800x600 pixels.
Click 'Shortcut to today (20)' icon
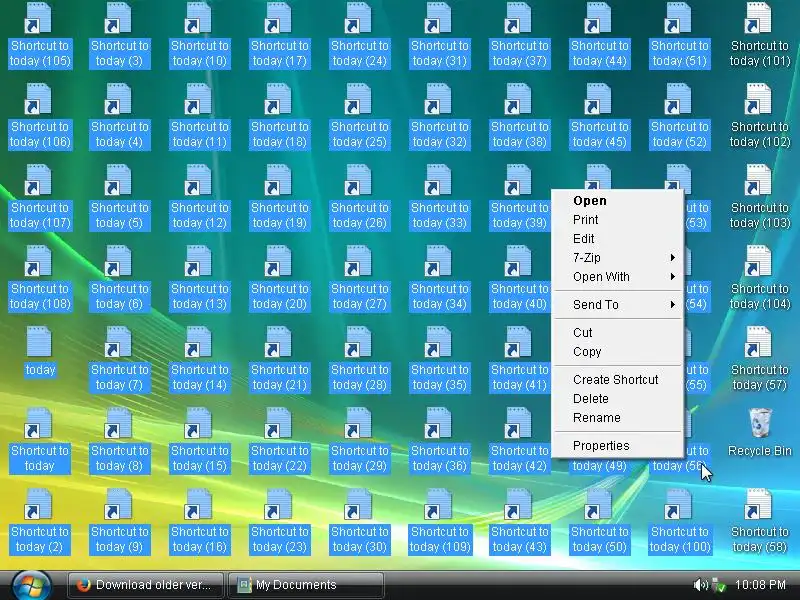point(280,279)
